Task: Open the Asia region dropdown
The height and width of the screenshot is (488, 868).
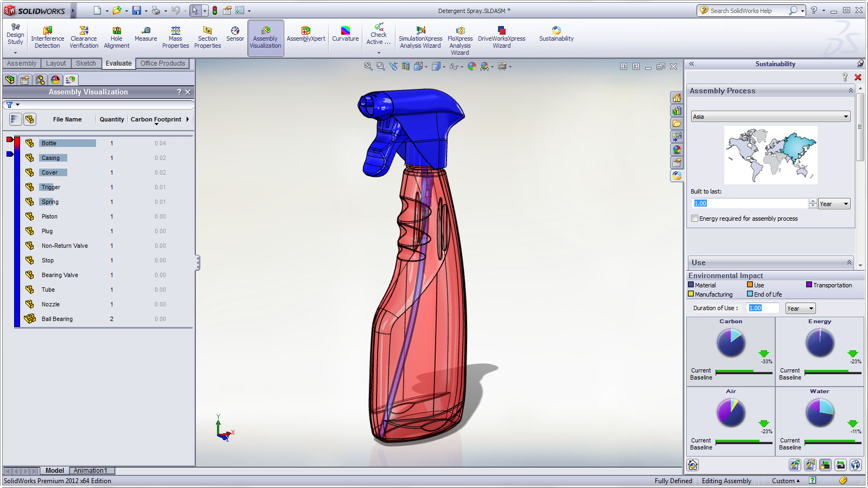Action: [x=770, y=117]
